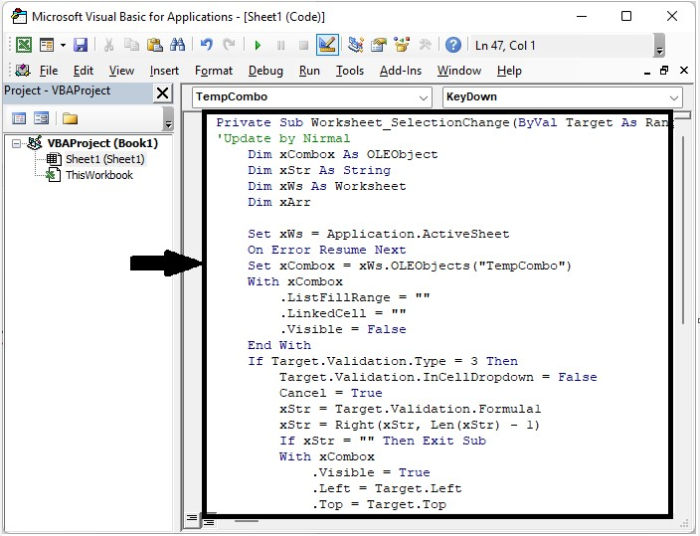Select VBAProject (Book1) in project tree
The image size is (700, 536).
click(x=103, y=143)
